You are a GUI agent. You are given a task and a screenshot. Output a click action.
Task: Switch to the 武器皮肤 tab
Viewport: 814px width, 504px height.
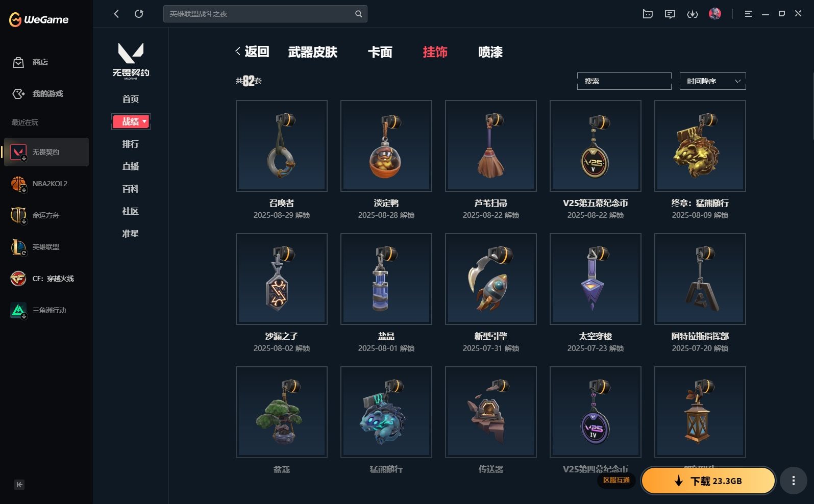coord(313,52)
